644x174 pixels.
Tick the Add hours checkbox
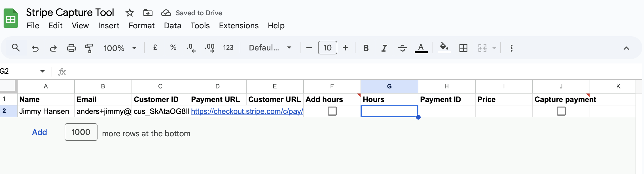click(x=332, y=111)
